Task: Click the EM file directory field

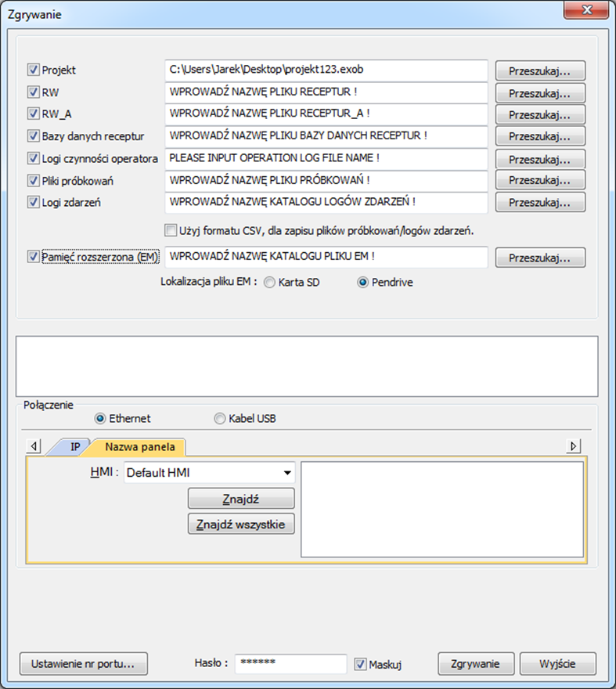Action: click(326, 257)
